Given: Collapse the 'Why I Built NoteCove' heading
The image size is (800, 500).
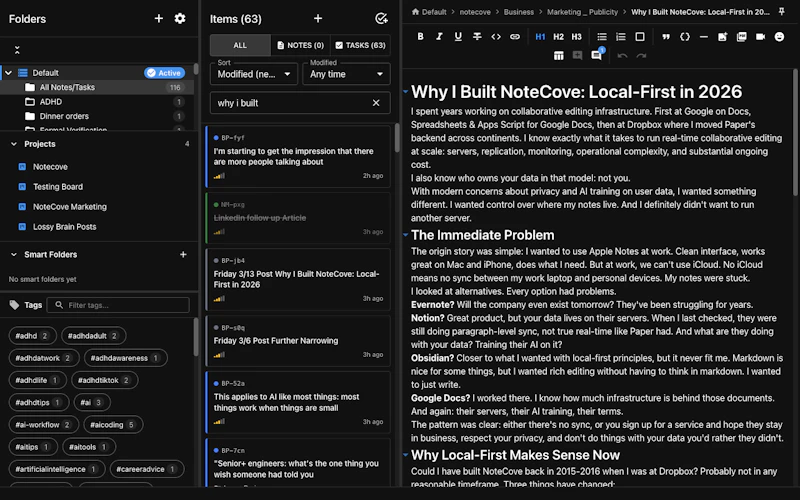Looking at the screenshot, I should 406,92.
